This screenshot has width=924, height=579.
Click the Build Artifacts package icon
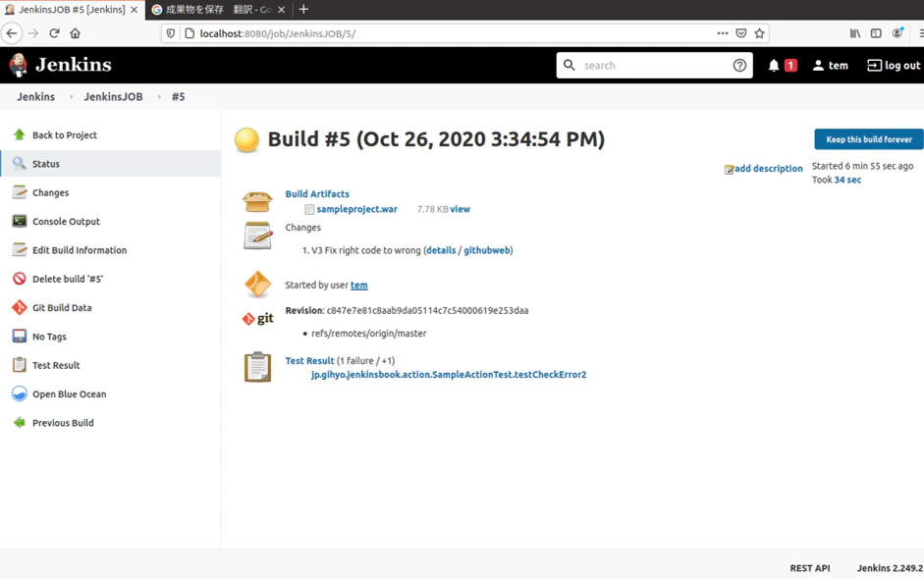pos(257,201)
